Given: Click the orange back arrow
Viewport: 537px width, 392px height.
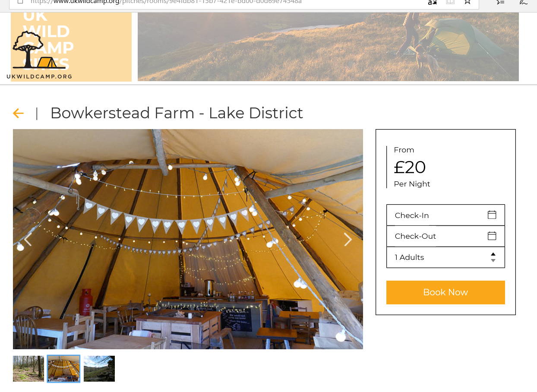Looking at the screenshot, I should click(18, 114).
